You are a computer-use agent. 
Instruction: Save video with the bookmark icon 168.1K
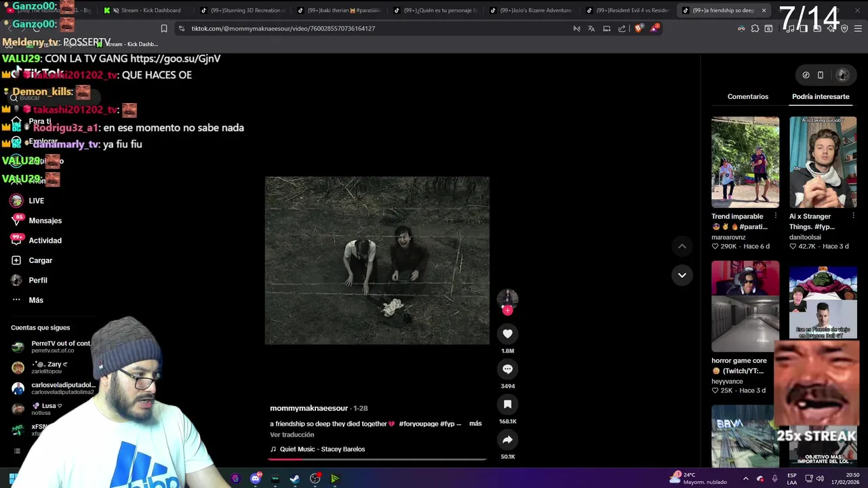coord(507,404)
